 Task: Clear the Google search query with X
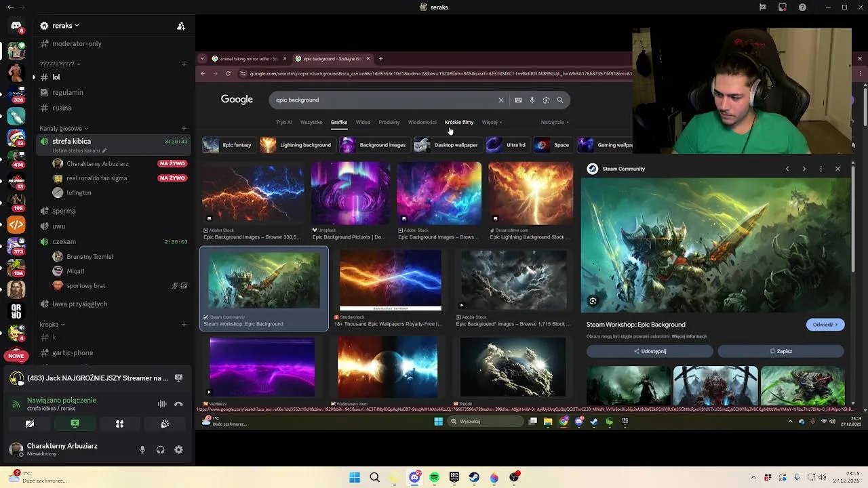501,100
